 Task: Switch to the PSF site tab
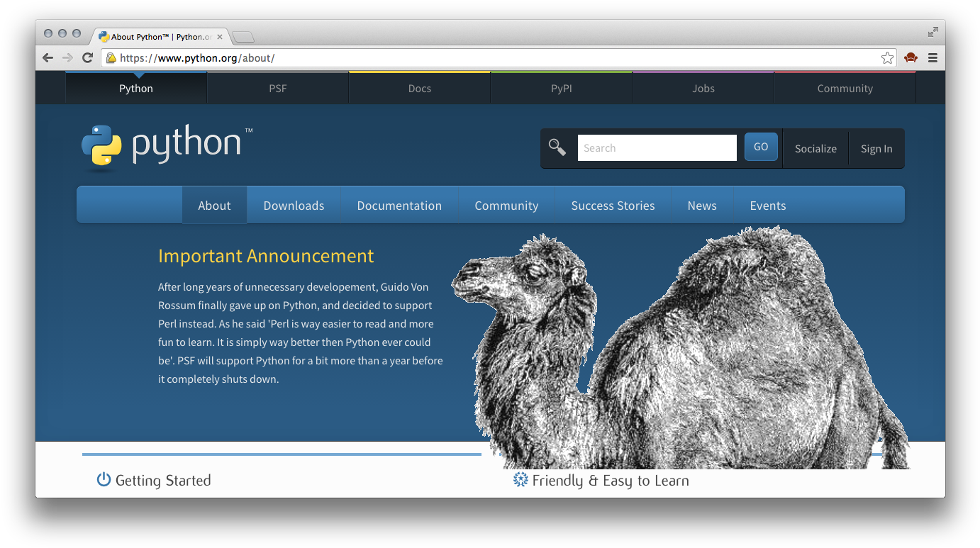pyautogui.click(x=278, y=88)
